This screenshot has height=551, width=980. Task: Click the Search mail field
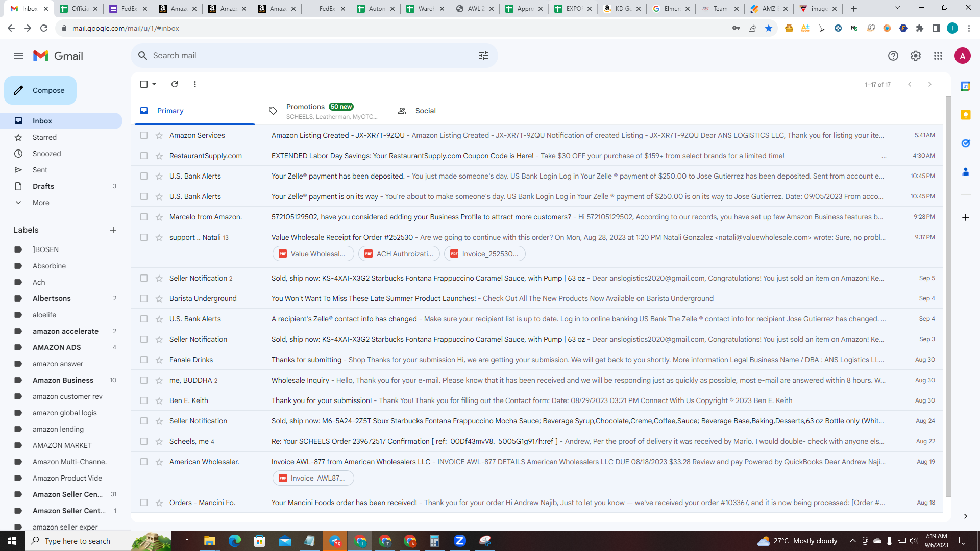point(314,55)
